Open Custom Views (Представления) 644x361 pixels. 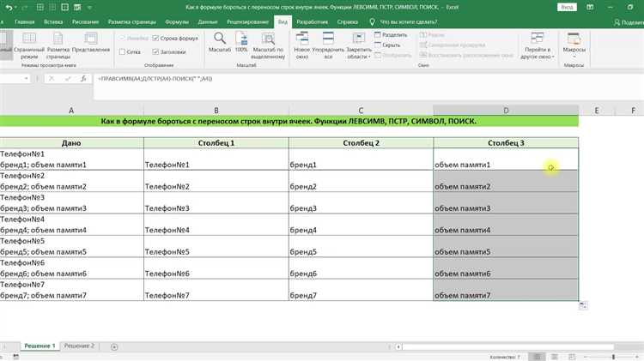click(91, 43)
